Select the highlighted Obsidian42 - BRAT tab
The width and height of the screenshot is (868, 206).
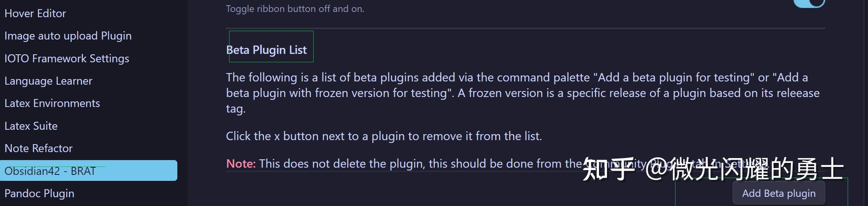[x=50, y=171]
